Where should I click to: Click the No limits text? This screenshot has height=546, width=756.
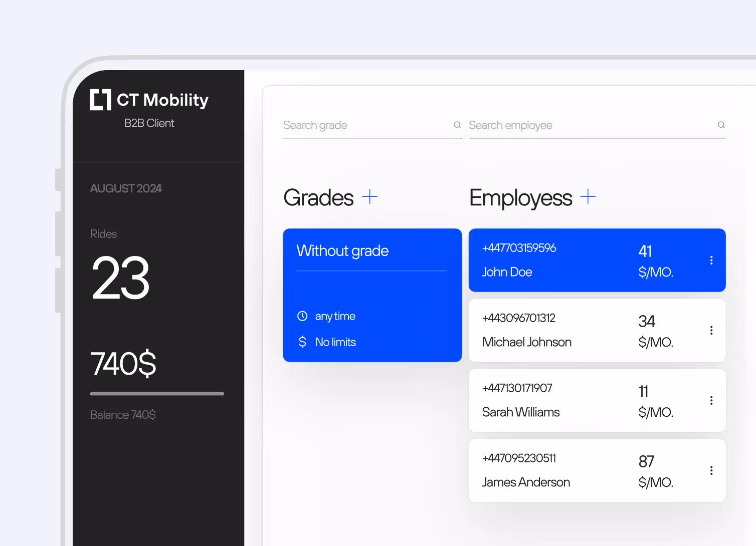(x=335, y=342)
